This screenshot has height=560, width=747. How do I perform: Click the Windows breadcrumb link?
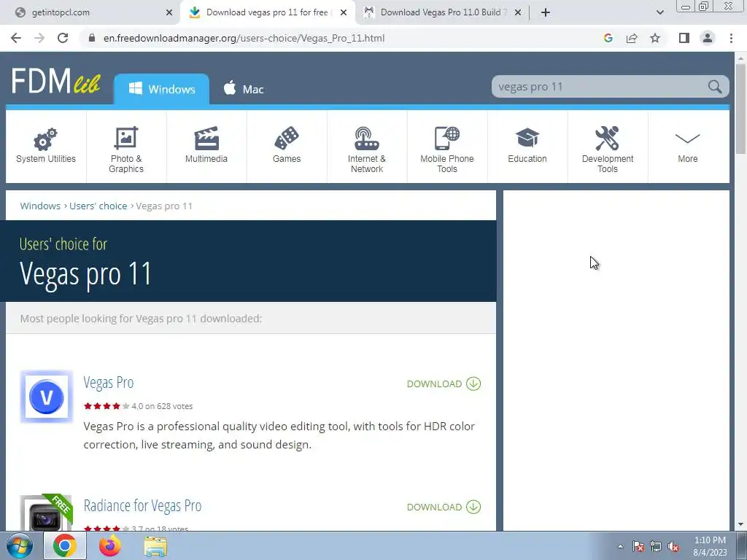coord(40,206)
